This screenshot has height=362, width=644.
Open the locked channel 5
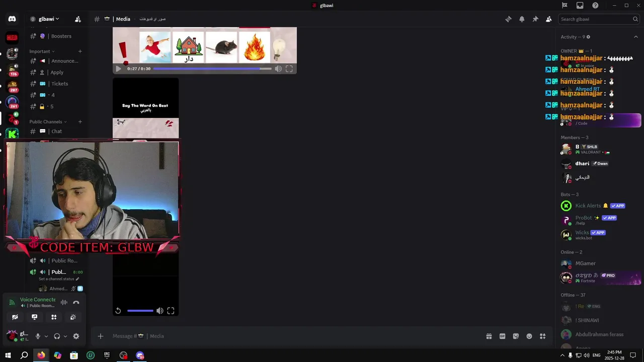point(56,107)
